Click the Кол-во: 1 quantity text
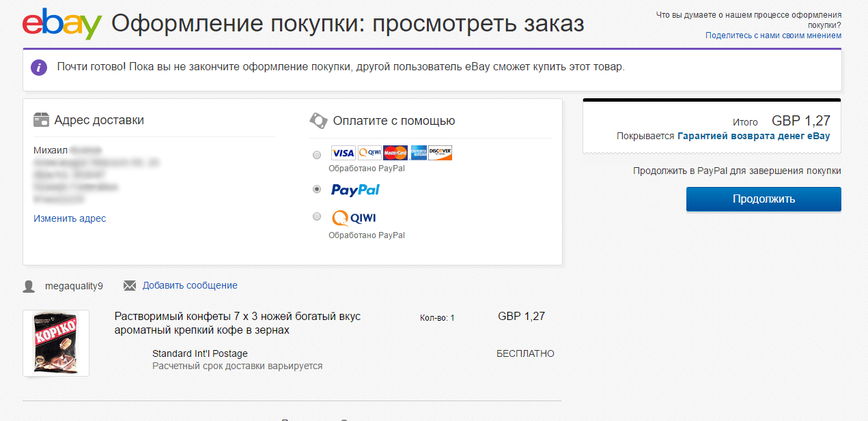The width and height of the screenshot is (868, 421). [437, 318]
